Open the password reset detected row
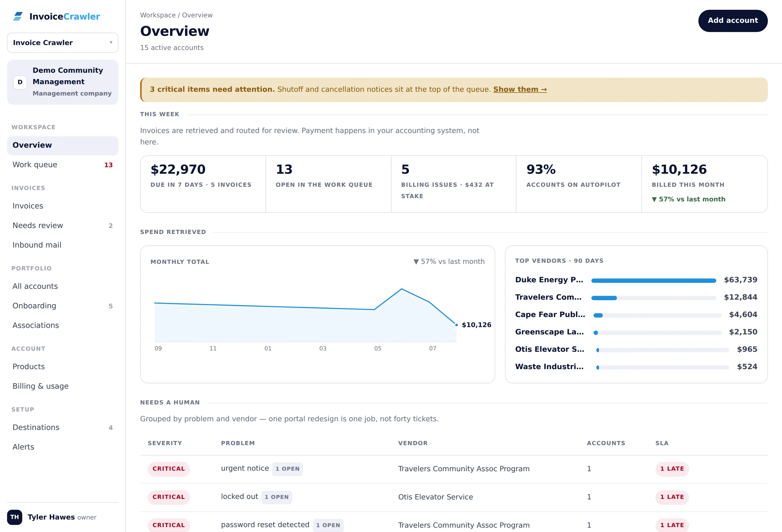Image resolution: width=782 pixels, height=532 pixels. [453, 522]
